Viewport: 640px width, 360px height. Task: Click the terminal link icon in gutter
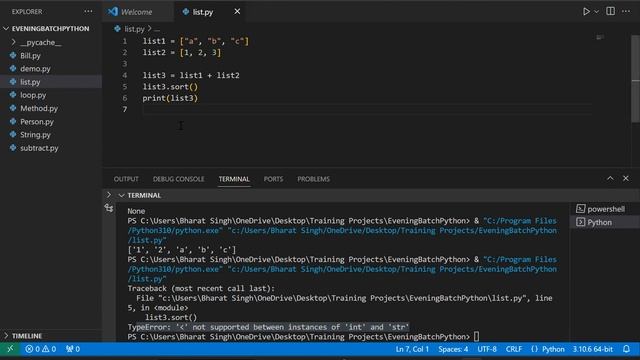109,209
